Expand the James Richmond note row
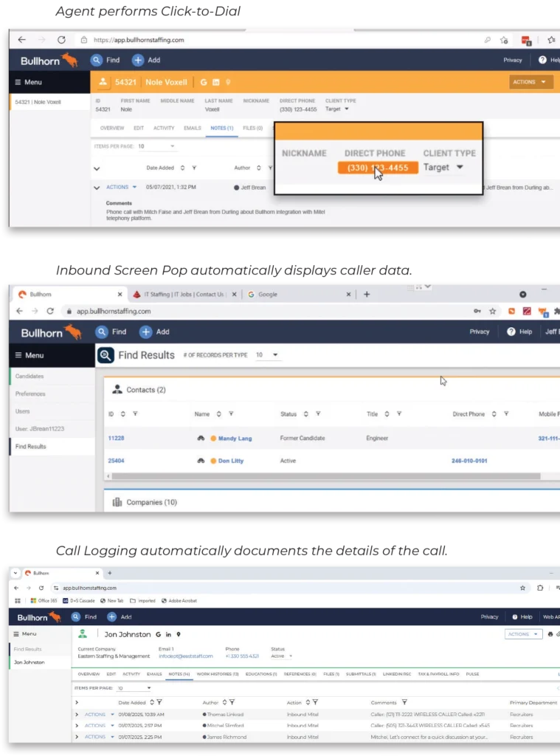 click(77, 737)
